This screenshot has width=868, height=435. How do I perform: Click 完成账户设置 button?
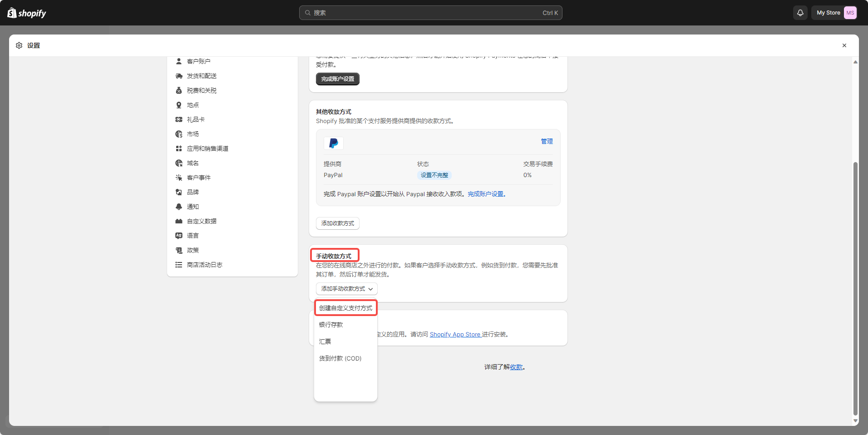point(338,79)
